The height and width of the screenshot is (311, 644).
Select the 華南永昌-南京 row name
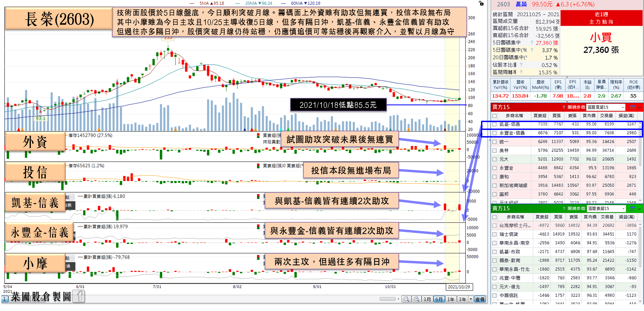514,243
